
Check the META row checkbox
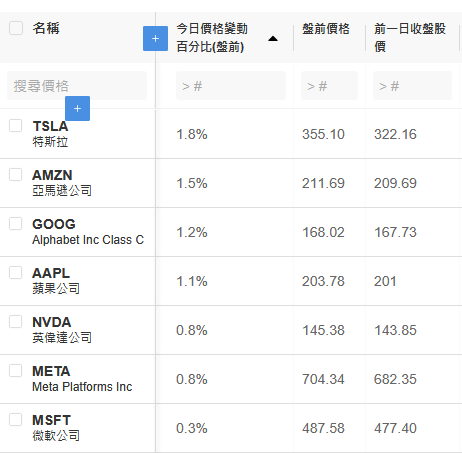pos(16,370)
